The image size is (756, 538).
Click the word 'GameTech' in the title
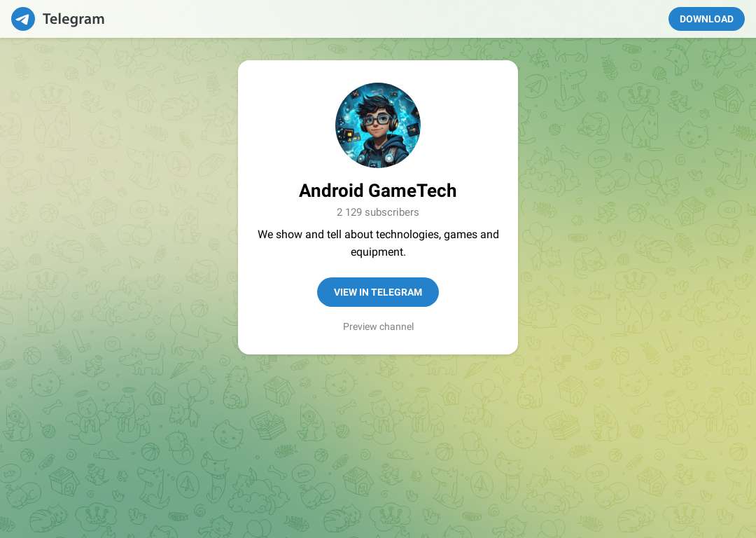[x=412, y=191]
